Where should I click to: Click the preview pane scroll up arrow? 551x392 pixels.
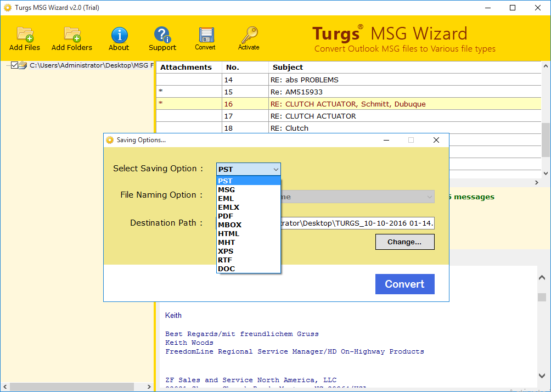pyautogui.click(x=542, y=278)
